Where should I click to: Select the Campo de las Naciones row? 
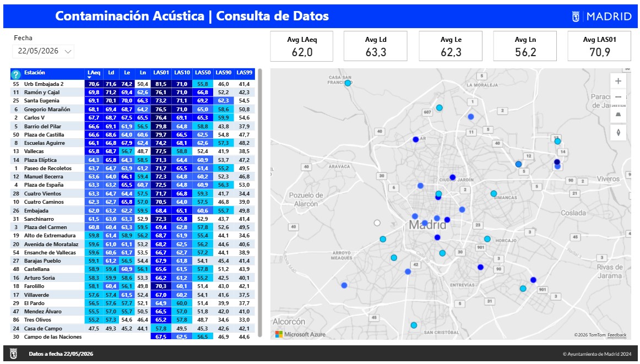(133, 336)
